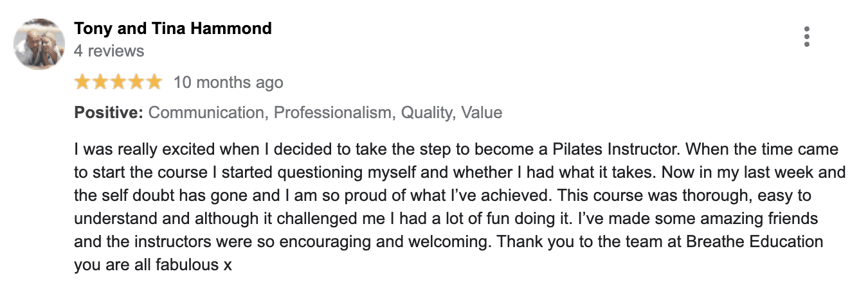This screenshot has width=868, height=285.
Task: Select the "Professionalism" attribute
Action: pyautogui.click(x=333, y=113)
